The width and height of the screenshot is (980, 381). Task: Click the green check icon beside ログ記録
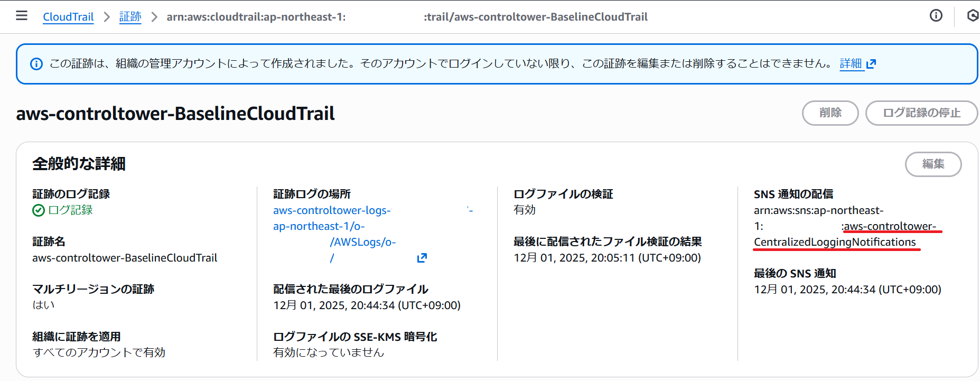[39, 210]
